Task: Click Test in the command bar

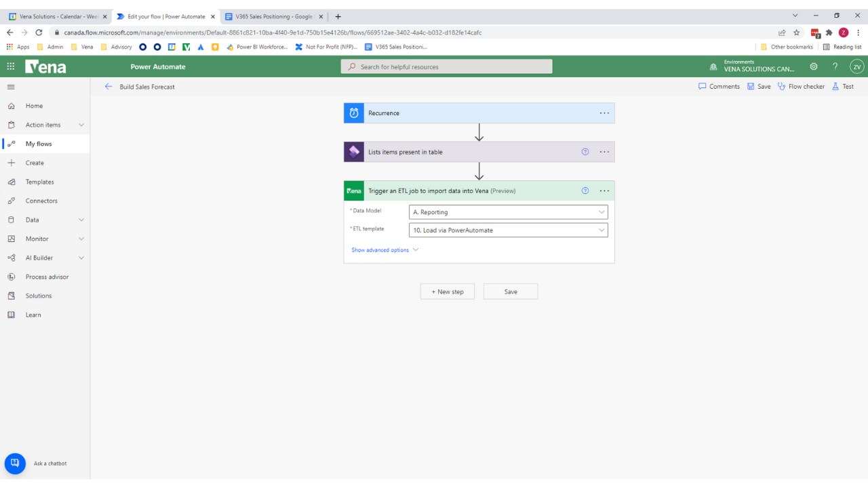Action: [x=843, y=87]
